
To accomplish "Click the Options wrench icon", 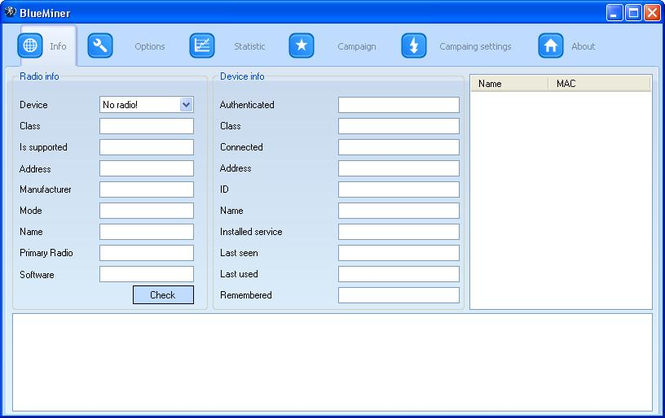I will [100, 45].
